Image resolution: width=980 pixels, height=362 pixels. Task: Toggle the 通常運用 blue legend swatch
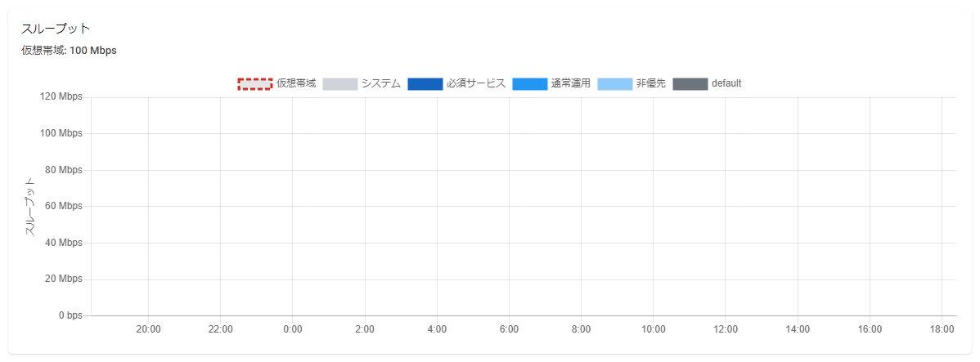530,83
